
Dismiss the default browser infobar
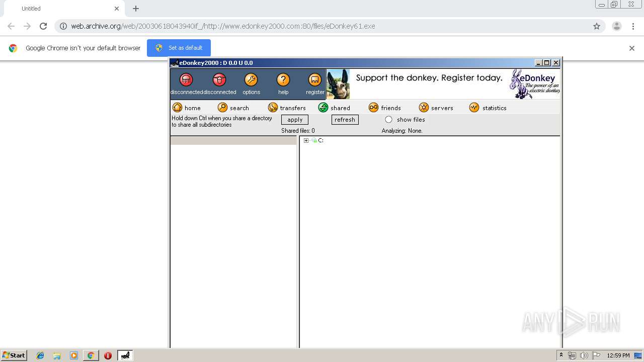click(632, 48)
